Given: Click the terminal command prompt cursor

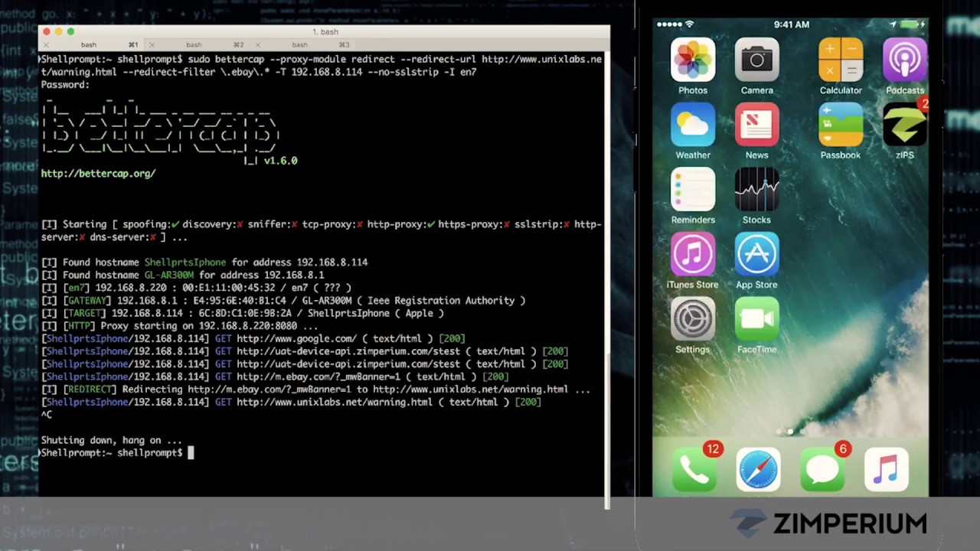Looking at the screenshot, I should tap(191, 453).
